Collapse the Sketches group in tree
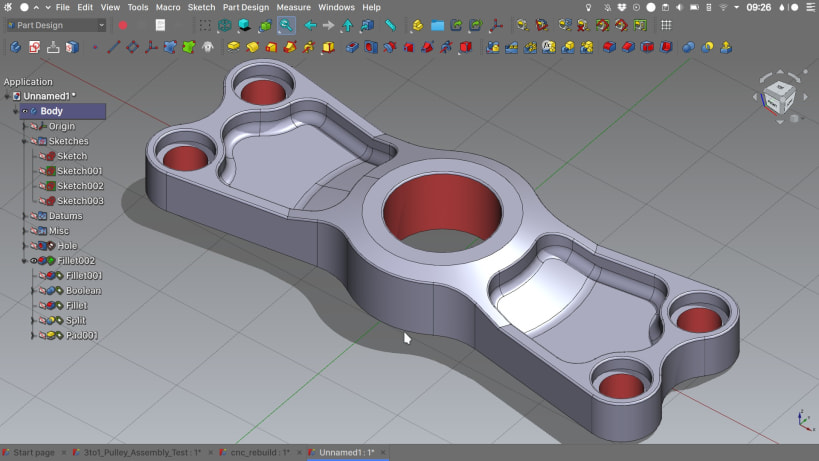819x461 pixels. tap(24, 141)
